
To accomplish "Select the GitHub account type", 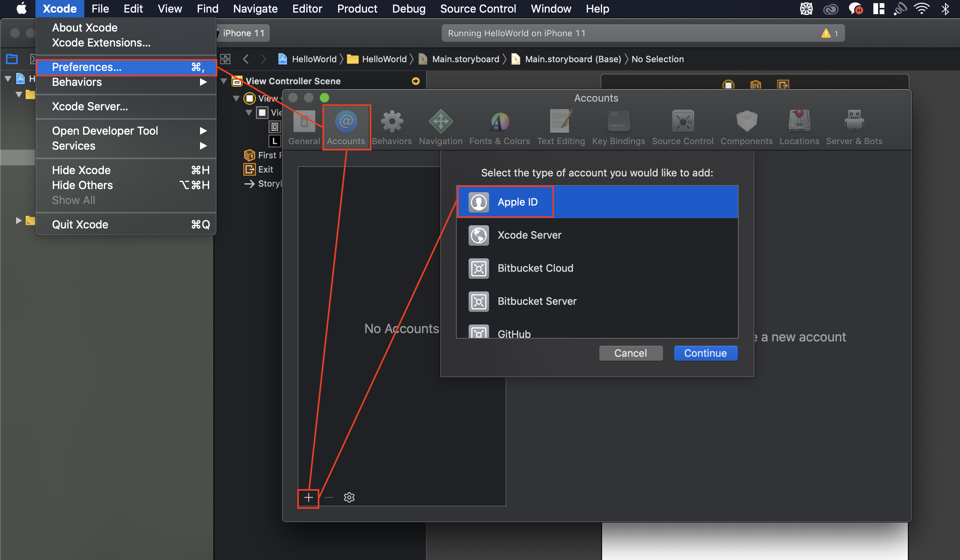I will click(x=597, y=330).
